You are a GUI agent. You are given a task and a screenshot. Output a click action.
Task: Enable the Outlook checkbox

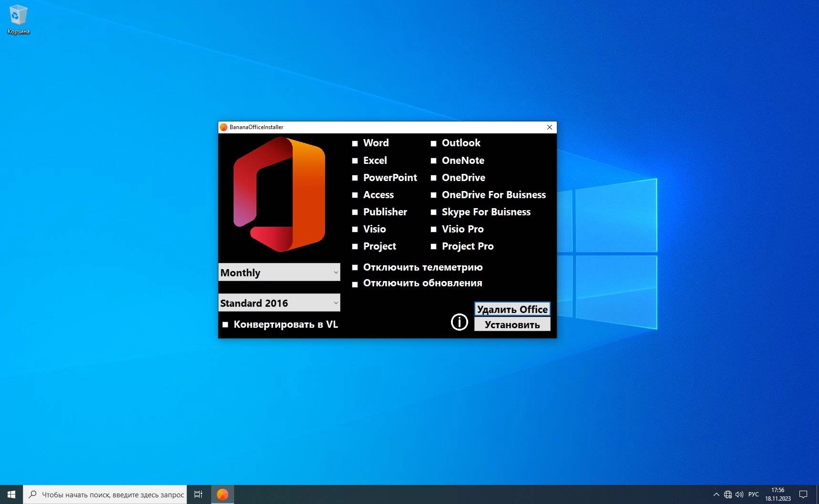[x=433, y=143]
